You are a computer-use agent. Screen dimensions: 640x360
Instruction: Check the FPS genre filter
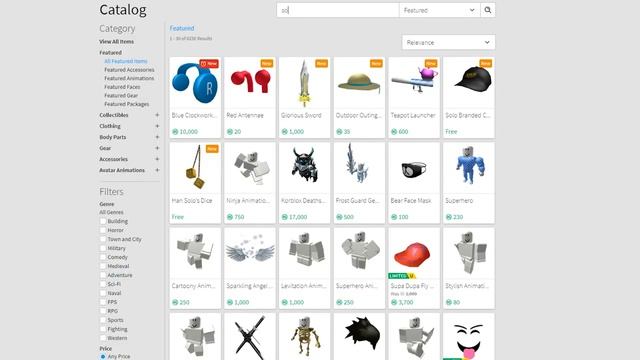(x=103, y=302)
